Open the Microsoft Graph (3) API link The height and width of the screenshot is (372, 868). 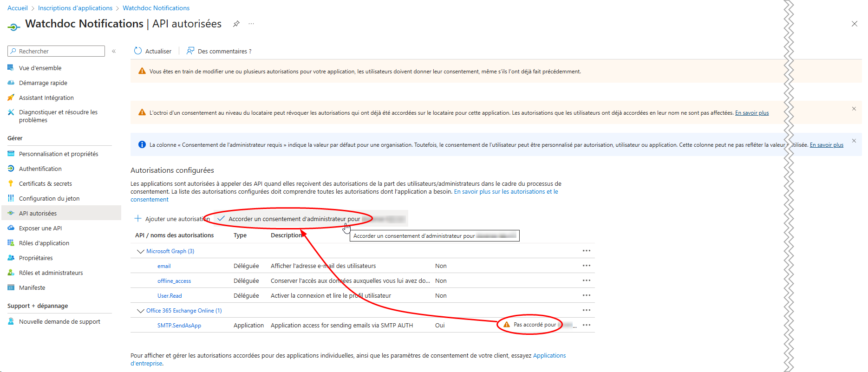pyautogui.click(x=170, y=251)
